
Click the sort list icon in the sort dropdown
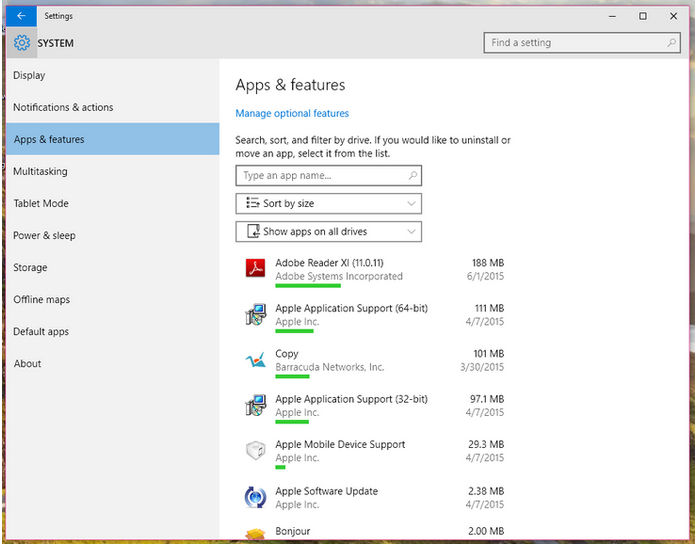tap(253, 203)
